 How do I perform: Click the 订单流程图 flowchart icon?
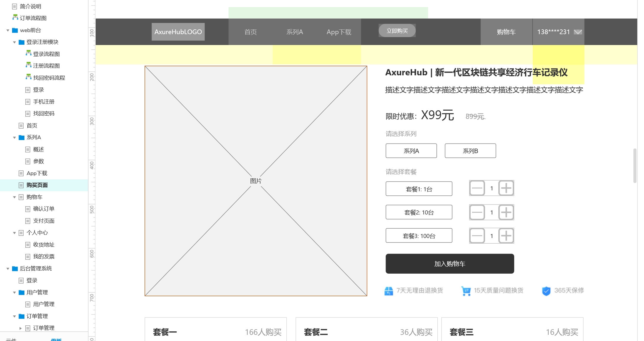coord(15,18)
